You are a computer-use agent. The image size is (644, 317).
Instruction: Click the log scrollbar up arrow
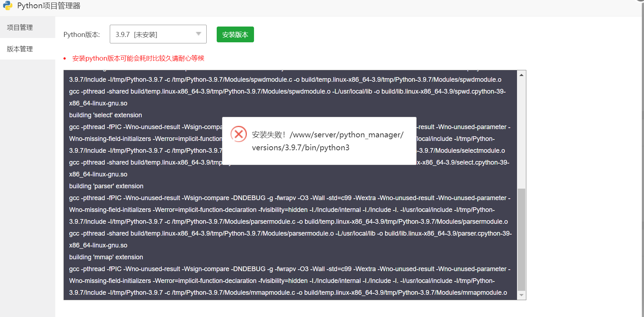(522, 75)
